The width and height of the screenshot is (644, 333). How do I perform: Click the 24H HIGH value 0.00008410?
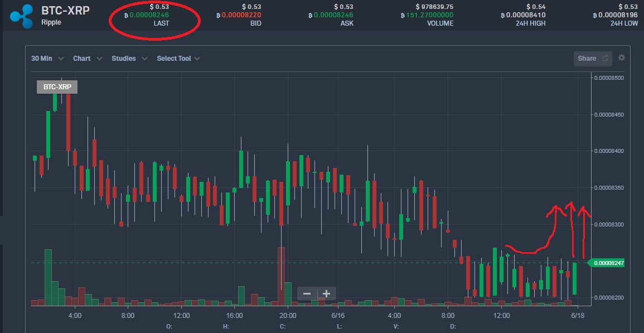tap(523, 15)
